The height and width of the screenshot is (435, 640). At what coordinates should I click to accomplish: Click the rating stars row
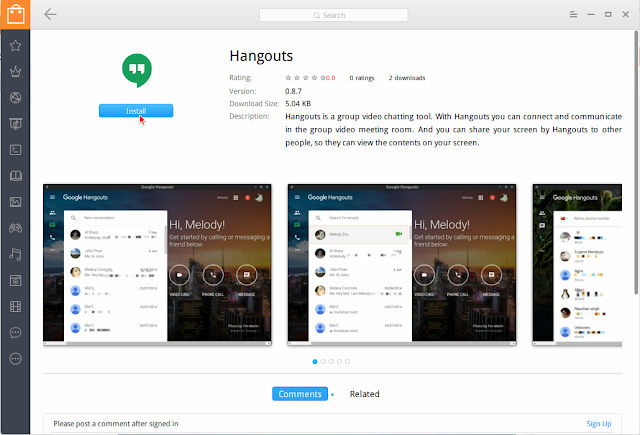(x=306, y=78)
